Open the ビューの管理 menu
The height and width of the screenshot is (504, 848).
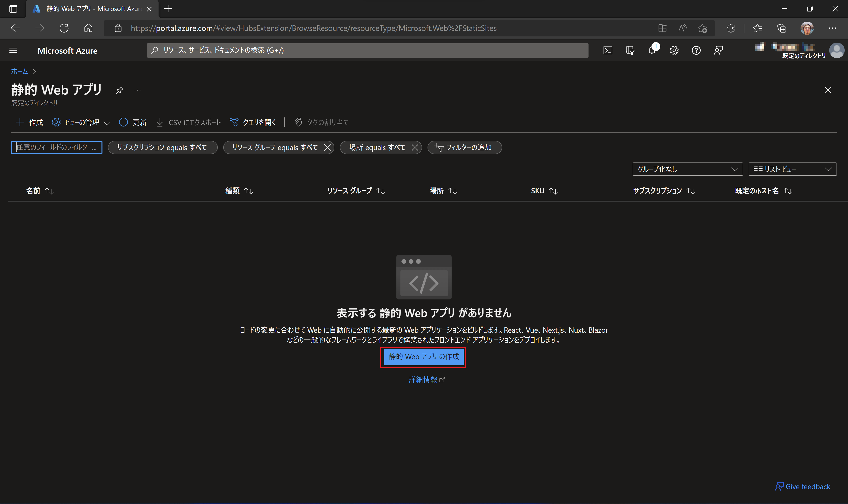[x=81, y=122]
